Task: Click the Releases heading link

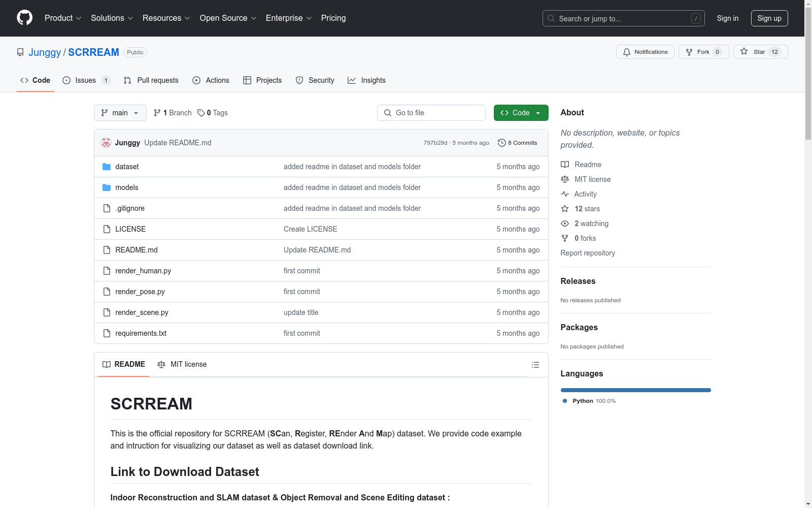Action: (x=578, y=281)
